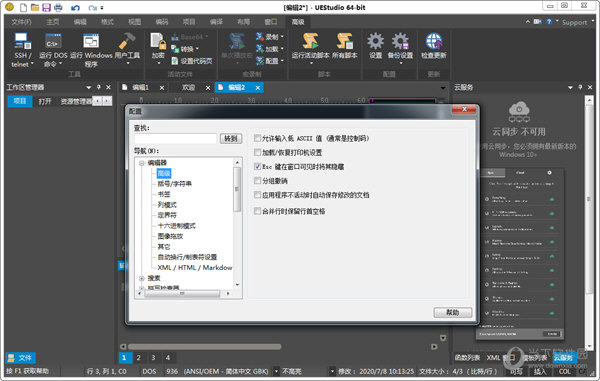This screenshot has width=600, height=381.
Task: Click the Redo arrow in title bar
Action: coord(92,8)
